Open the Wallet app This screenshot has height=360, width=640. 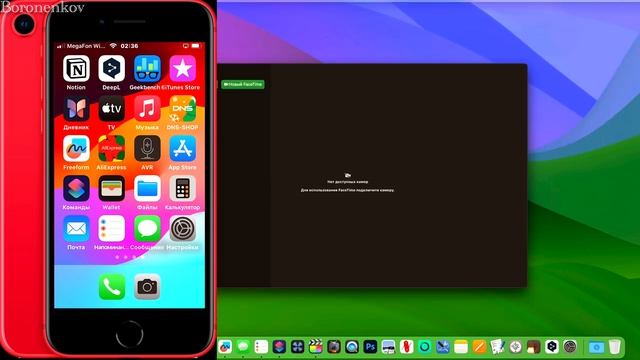coord(111,189)
